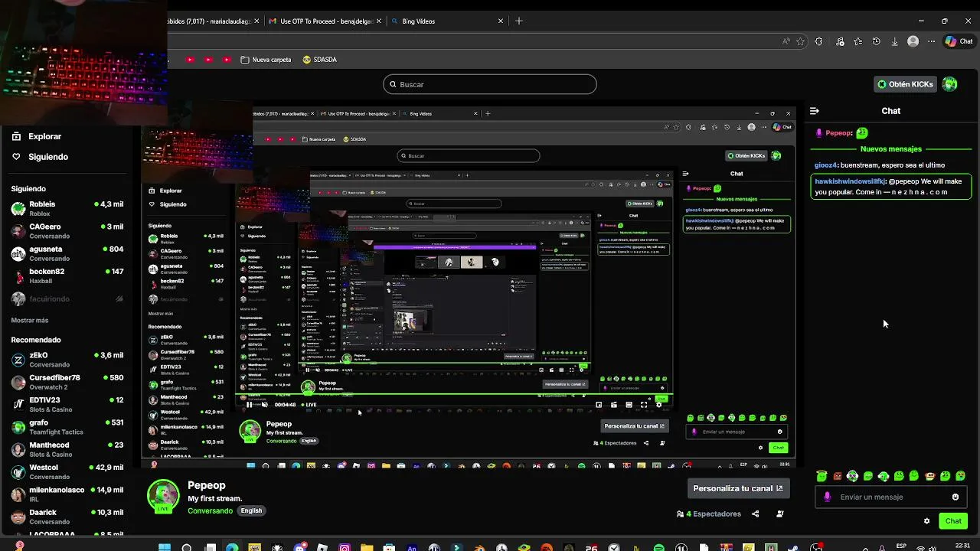Click the purple microphone icon in the chat input
The width and height of the screenshot is (980, 551).
point(827,497)
